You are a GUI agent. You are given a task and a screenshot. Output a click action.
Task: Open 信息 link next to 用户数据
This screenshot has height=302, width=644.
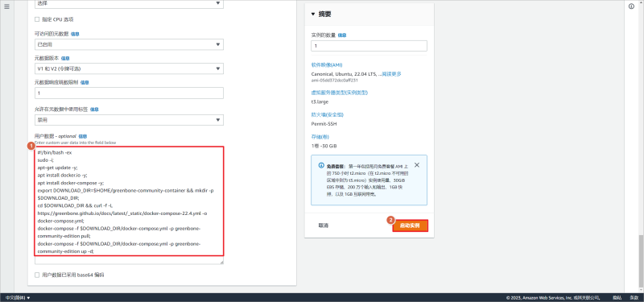click(83, 136)
